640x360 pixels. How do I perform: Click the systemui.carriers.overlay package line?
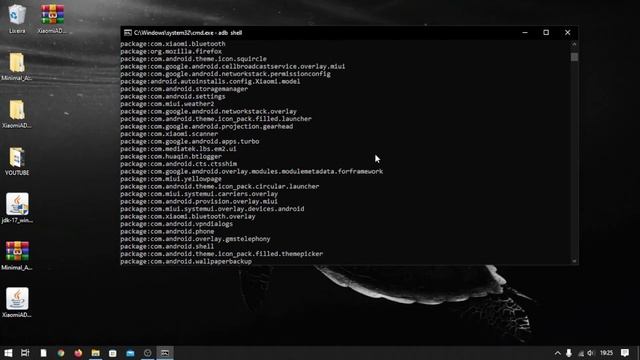click(x=199, y=193)
